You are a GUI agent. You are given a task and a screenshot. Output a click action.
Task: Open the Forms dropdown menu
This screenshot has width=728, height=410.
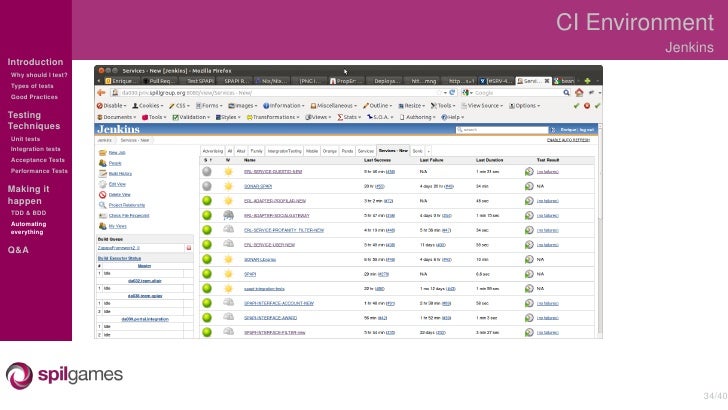pos(209,106)
